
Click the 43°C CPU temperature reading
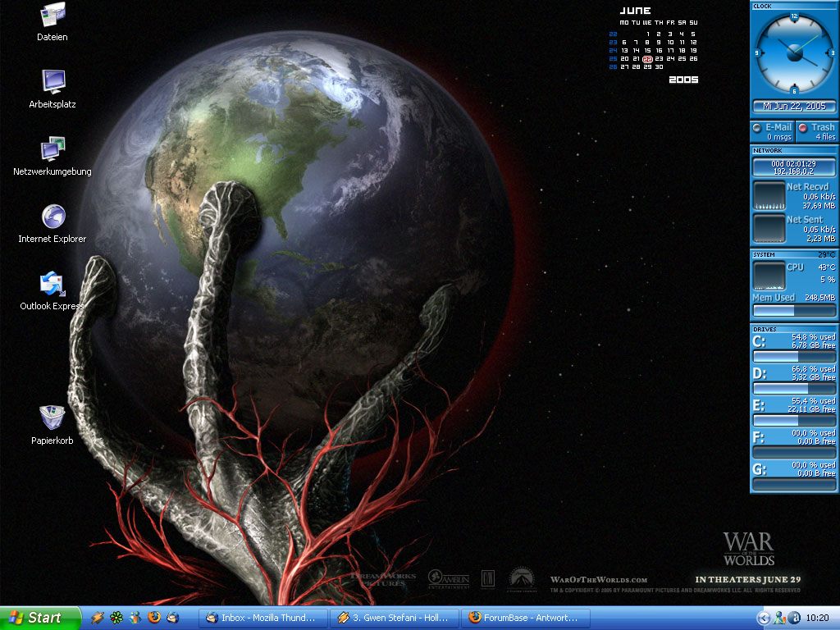[827, 267]
